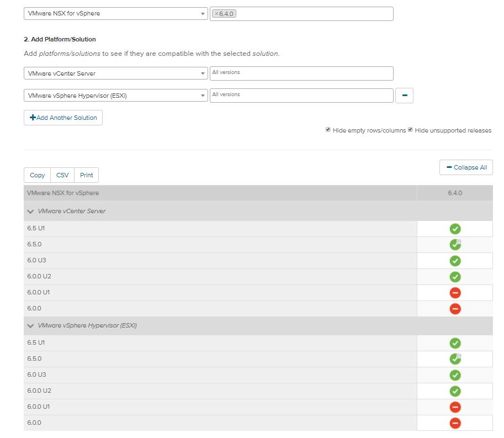
Task: Click vCenter Server All versions field
Action: pos(301,73)
